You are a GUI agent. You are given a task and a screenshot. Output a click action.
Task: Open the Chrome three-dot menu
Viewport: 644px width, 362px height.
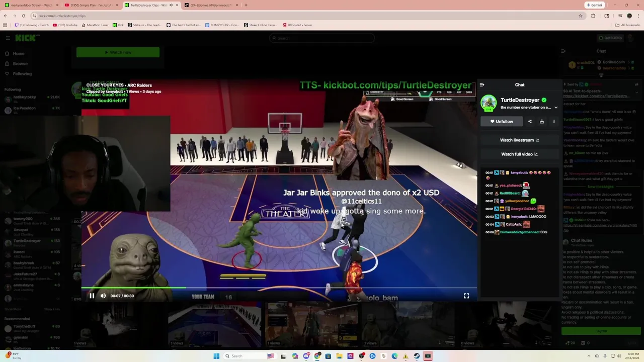pos(638,16)
